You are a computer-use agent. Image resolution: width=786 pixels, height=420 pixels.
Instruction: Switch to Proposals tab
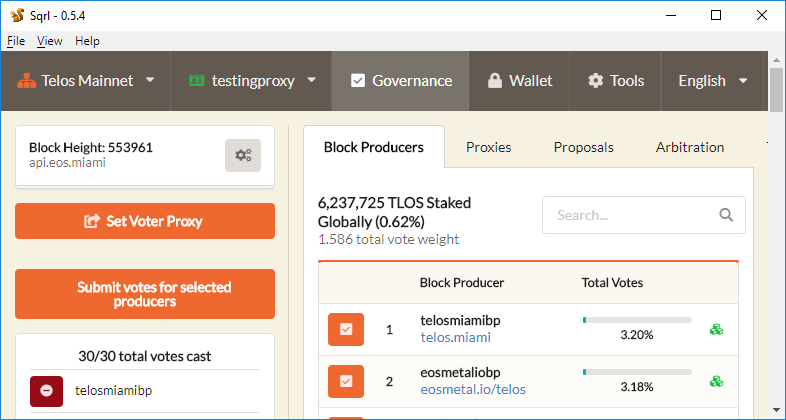[x=583, y=147]
